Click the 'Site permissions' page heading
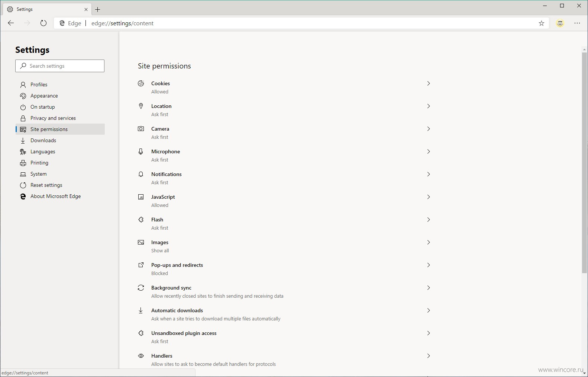The width and height of the screenshot is (588, 377). pos(164,66)
